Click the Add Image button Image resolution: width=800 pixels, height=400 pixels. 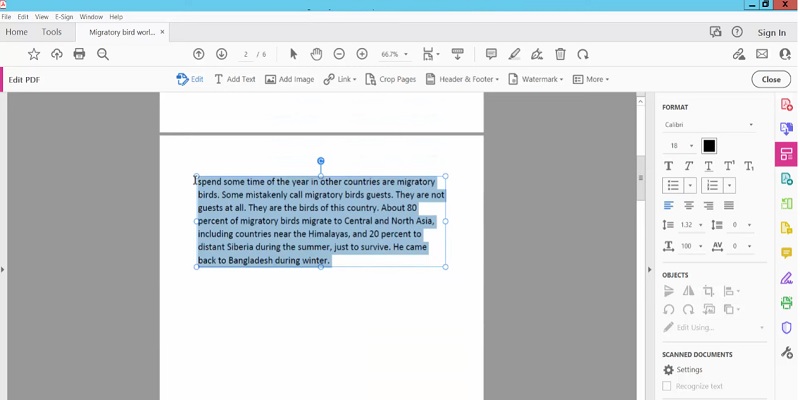pos(289,79)
